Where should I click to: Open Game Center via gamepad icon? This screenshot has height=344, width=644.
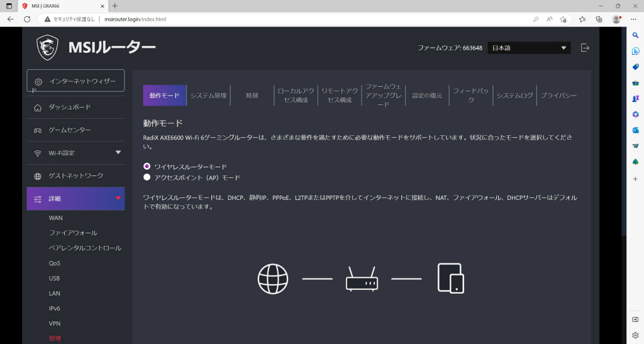point(38,130)
